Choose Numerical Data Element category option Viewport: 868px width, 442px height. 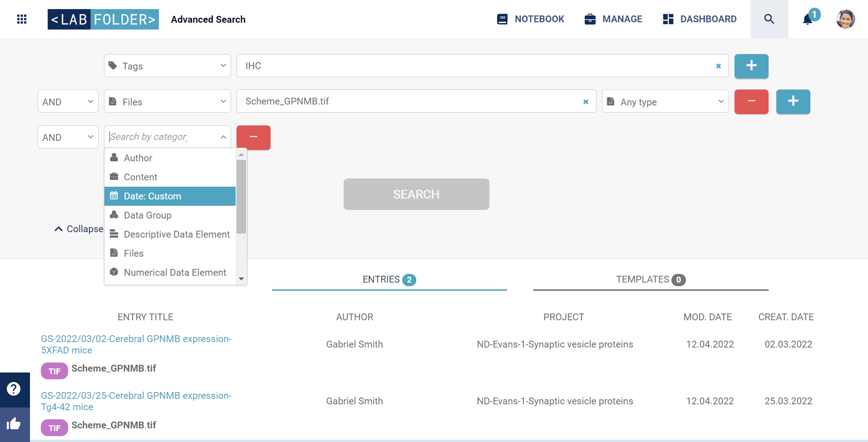tap(174, 273)
